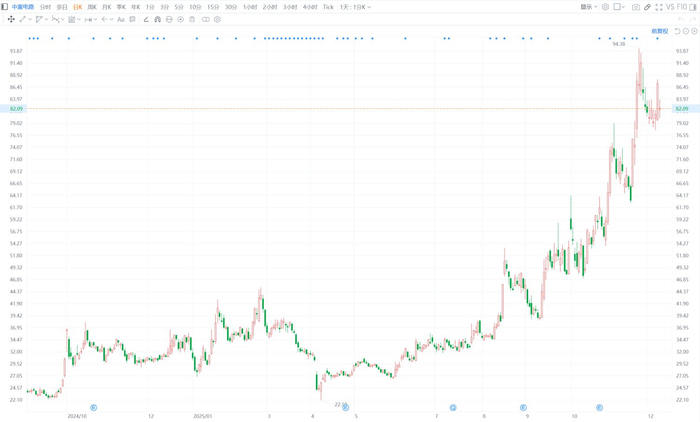Image resolution: width=700 pixels, height=422 pixels.
Task: Take a chart screenshot with camera icon
Action: coord(636,7)
